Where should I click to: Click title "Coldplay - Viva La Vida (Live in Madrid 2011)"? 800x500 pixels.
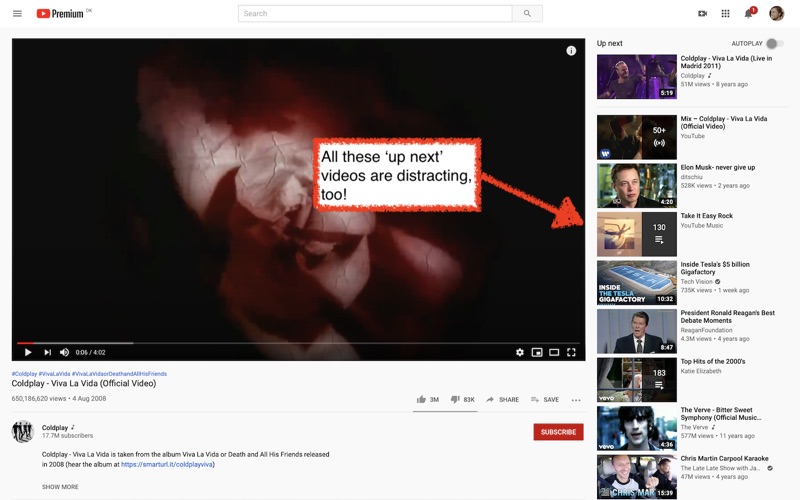[x=726, y=62]
